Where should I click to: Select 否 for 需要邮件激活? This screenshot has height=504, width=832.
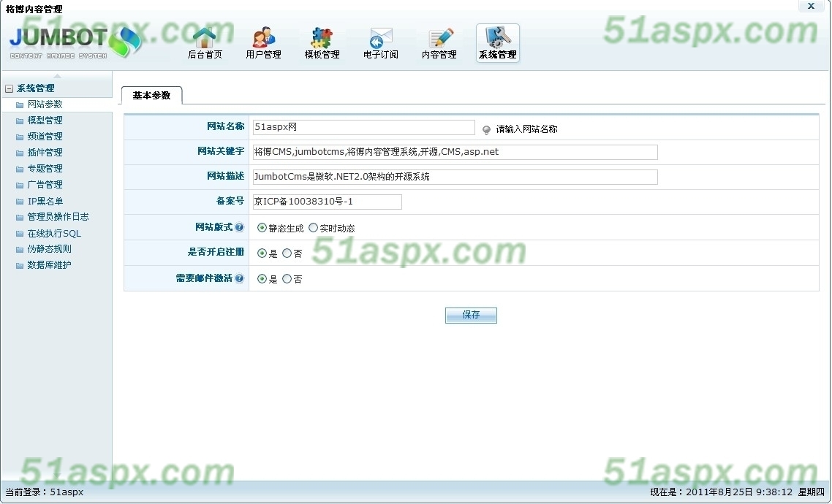[287, 279]
